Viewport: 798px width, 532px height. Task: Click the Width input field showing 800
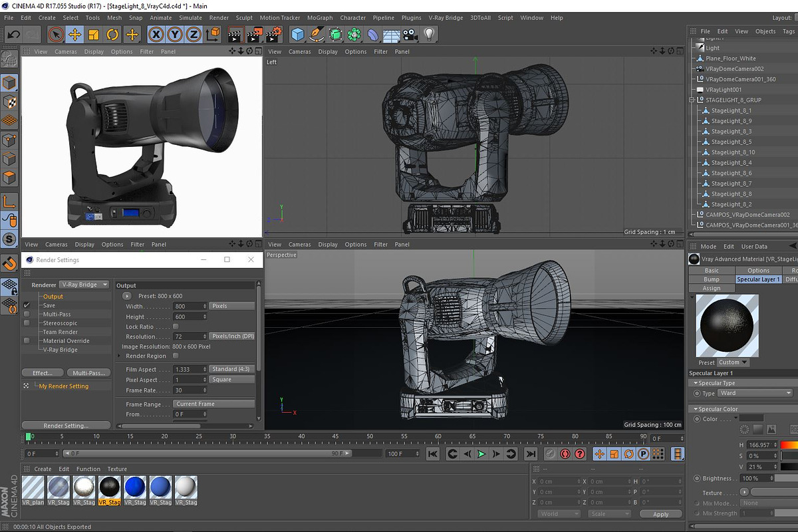coord(190,306)
